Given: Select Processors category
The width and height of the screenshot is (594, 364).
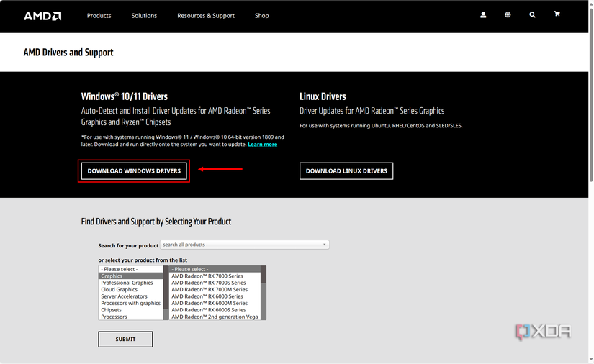Looking at the screenshot, I should pos(131,317).
